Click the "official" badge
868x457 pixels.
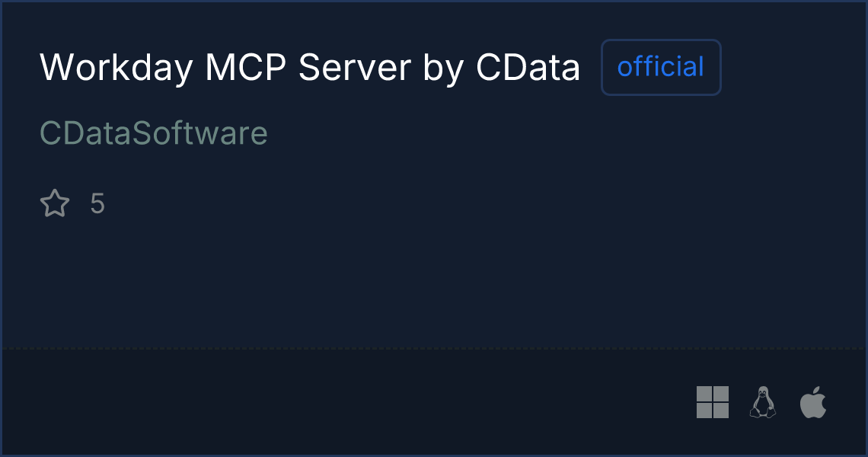coord(661,67)
